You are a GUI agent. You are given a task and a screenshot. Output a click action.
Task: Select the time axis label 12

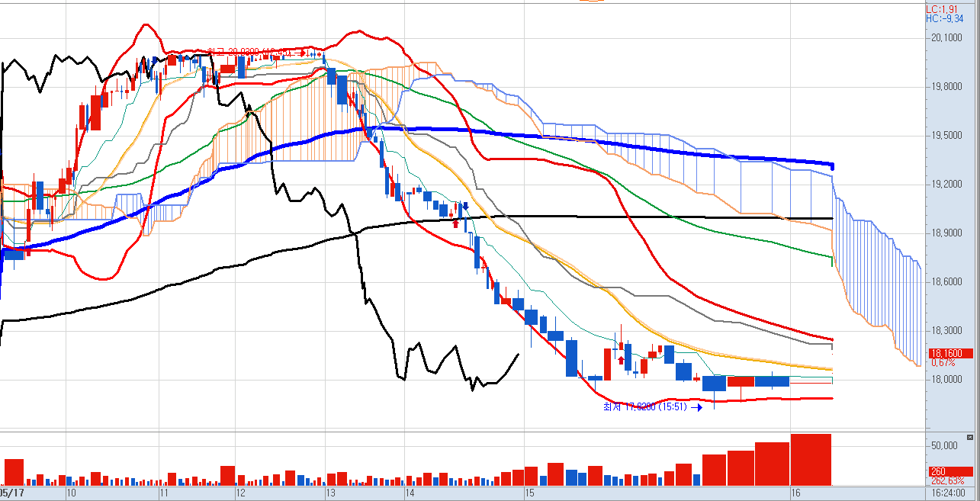click(241, 493)
